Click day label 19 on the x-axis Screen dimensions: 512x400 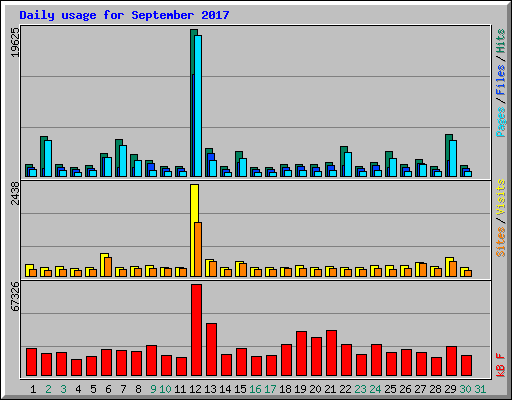tap(300, 389)
